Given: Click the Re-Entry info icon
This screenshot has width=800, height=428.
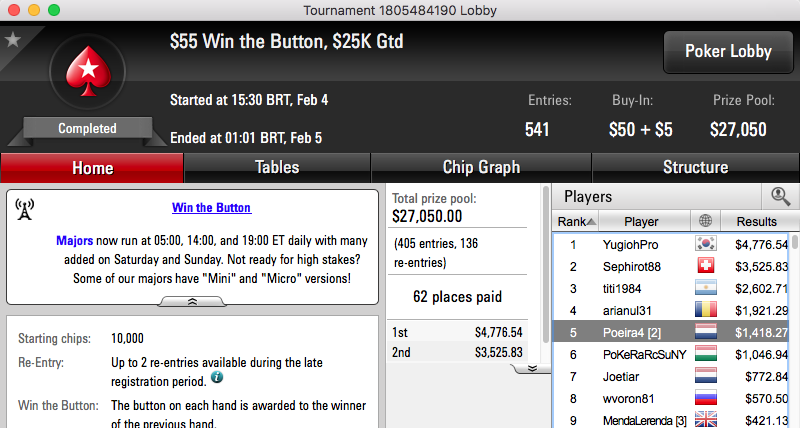Looking at the screenshot, I should pos(217,377).
